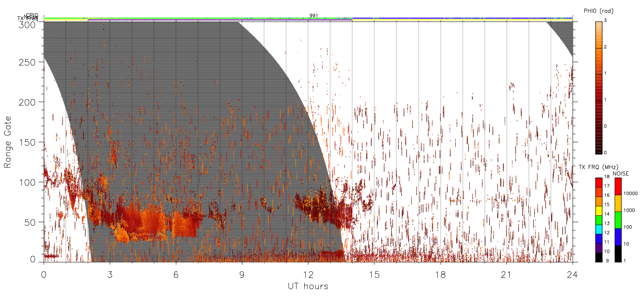Viewport: 644px width, 297px height.
Task: Click the '16' label on the TX FRQ scale
Action: (x=606, y=195)
